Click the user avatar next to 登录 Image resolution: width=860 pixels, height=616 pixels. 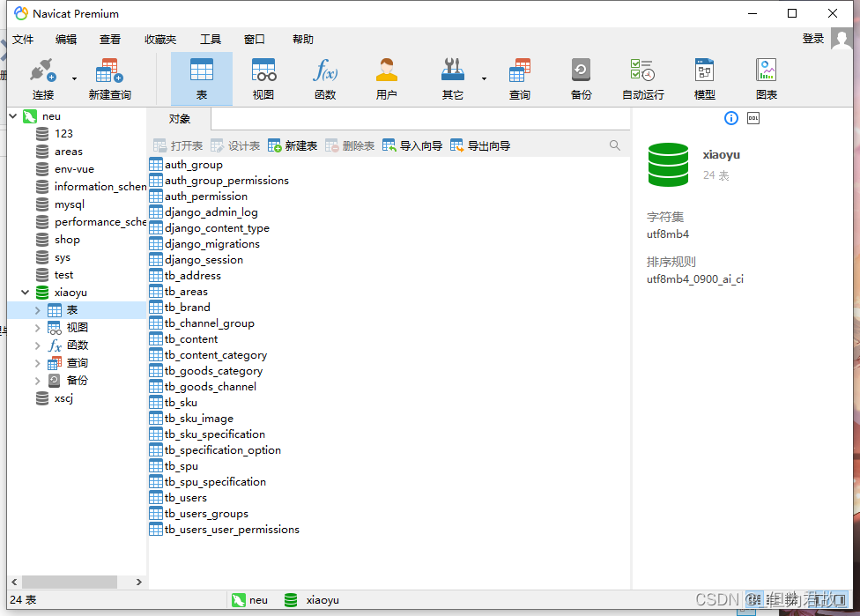(841, 39)
